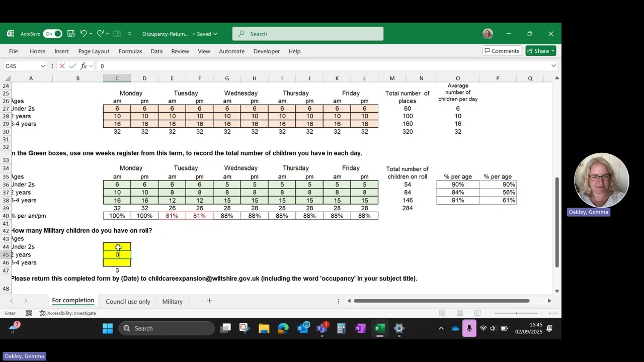The image size is (644, 362).
Task: Open the Data tab
Action: (x=156, y=51)
